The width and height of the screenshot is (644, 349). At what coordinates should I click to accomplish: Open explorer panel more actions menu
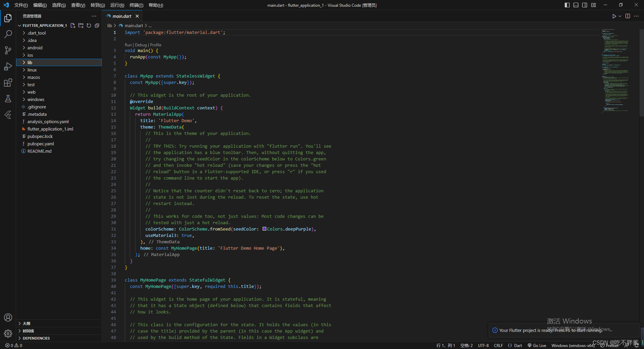(x=94, y=16)
